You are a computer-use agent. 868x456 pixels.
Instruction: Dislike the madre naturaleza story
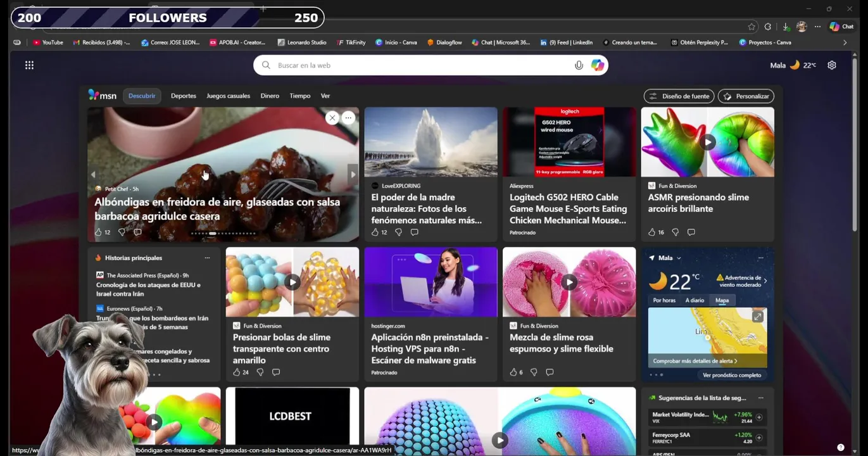pyautogui.click(x=398, y=232)
